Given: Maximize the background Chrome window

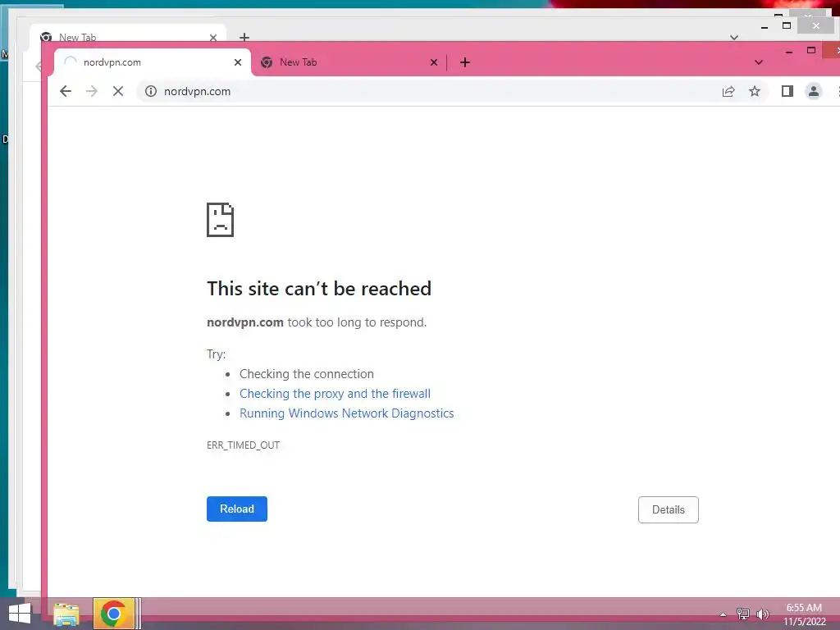Looking at the screenshot, I should (x=787, y=25).
